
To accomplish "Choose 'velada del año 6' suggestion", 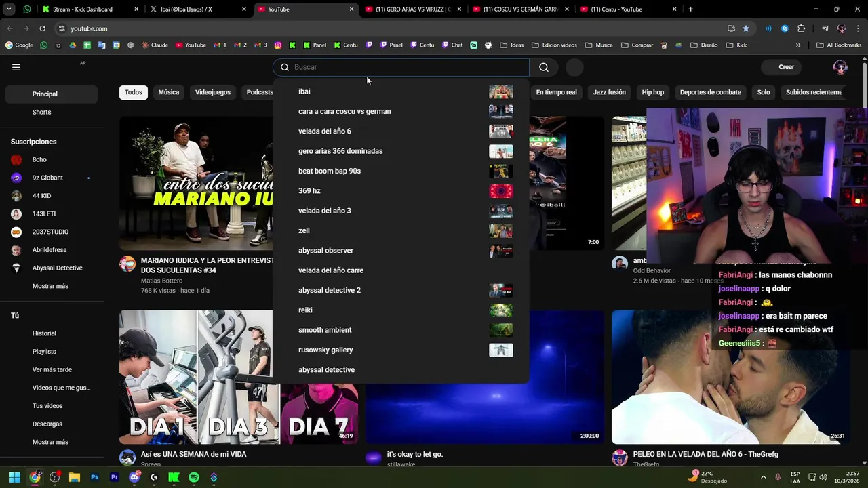I will [401, 131].
